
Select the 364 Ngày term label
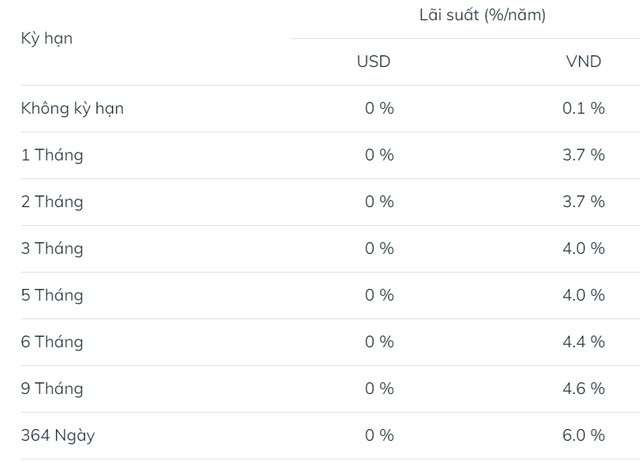58,435
